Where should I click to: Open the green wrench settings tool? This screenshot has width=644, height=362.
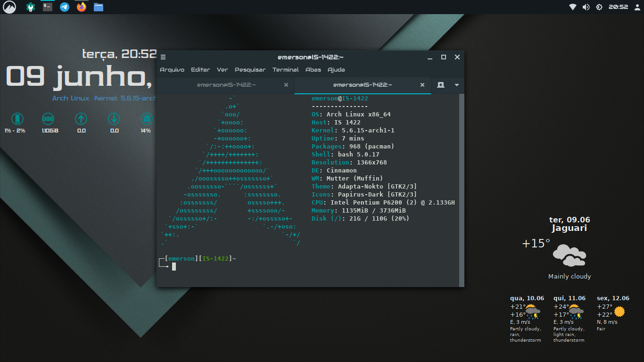point(30,7)
